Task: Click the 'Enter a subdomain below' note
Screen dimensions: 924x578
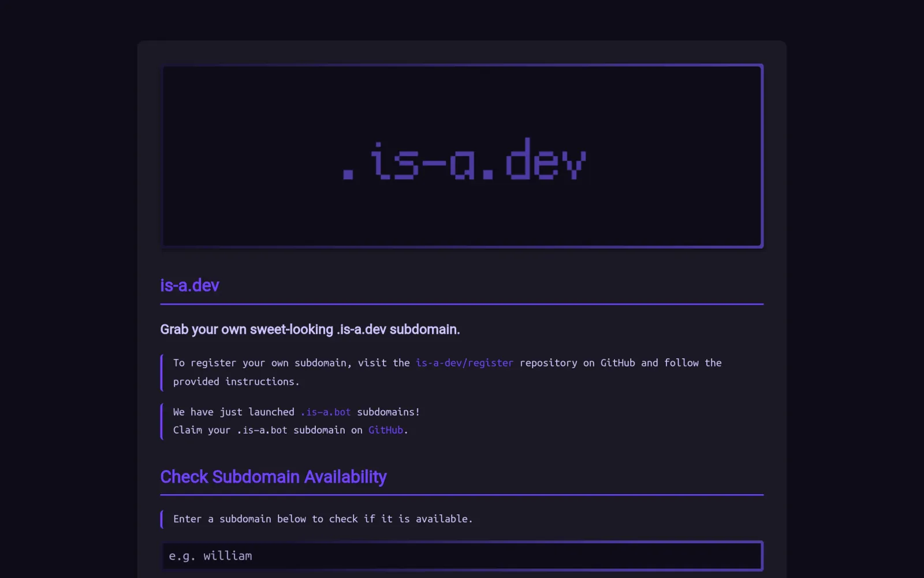Action: (x=323, y=519)
